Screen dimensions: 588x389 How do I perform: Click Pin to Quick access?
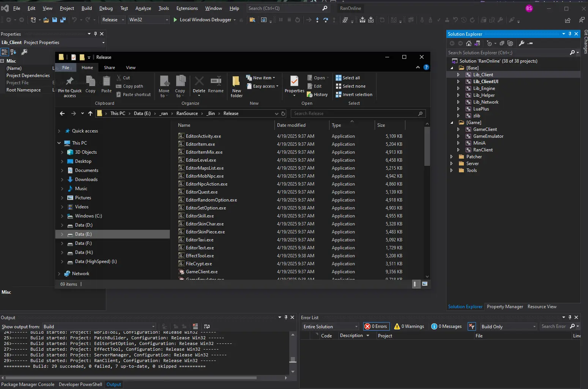tap(70, 87)
